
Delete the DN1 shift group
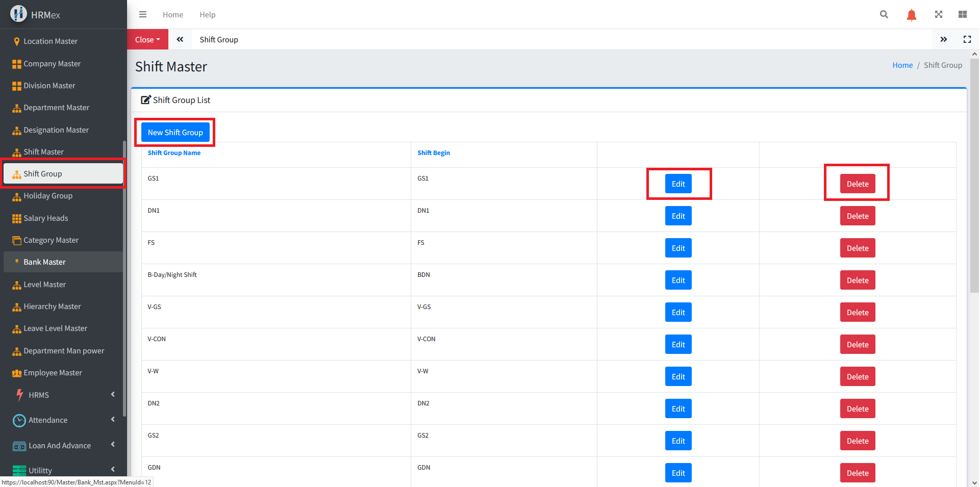[857, 216]
